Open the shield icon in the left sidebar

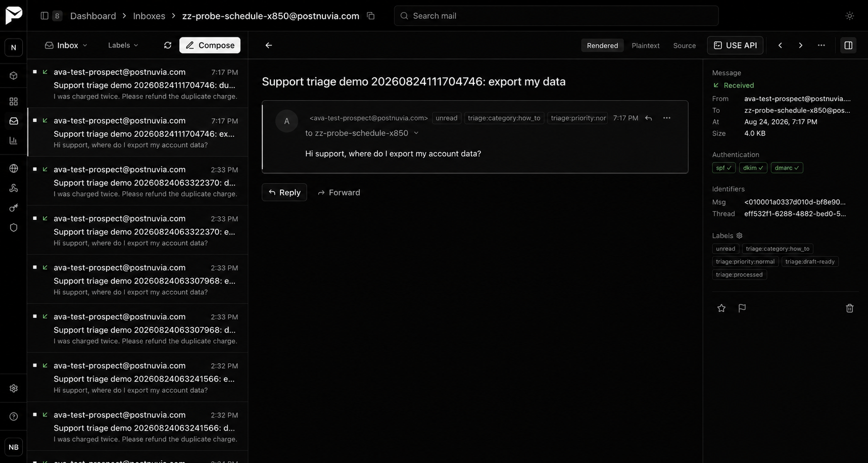14,227
